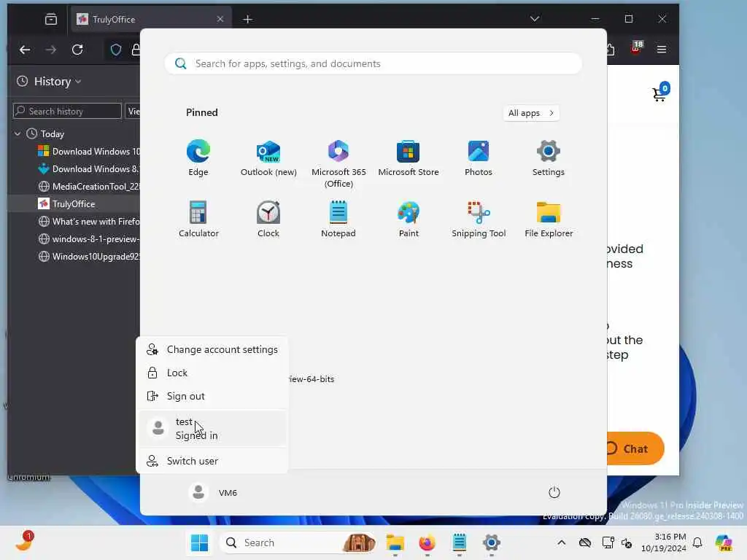Click the cloud sync tray icon
This screenshot has height=560, width=747.
coord(585,542)
